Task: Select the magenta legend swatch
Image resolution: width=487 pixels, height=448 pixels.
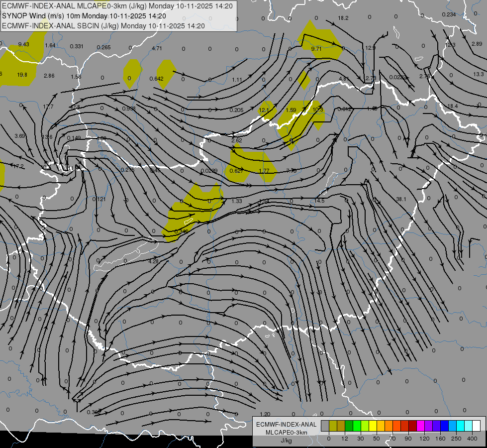Action: [x=420, y=426]
